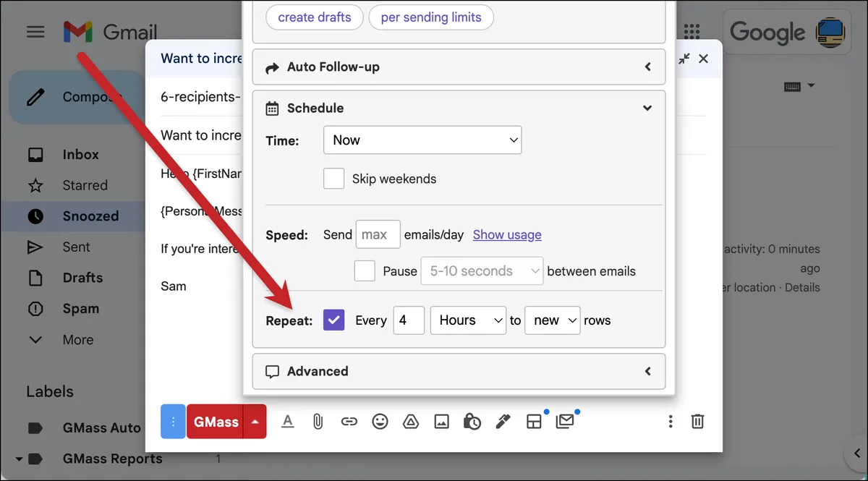Open the Drafts folder
The image size is (868, 481).
(x=82, y=278)
